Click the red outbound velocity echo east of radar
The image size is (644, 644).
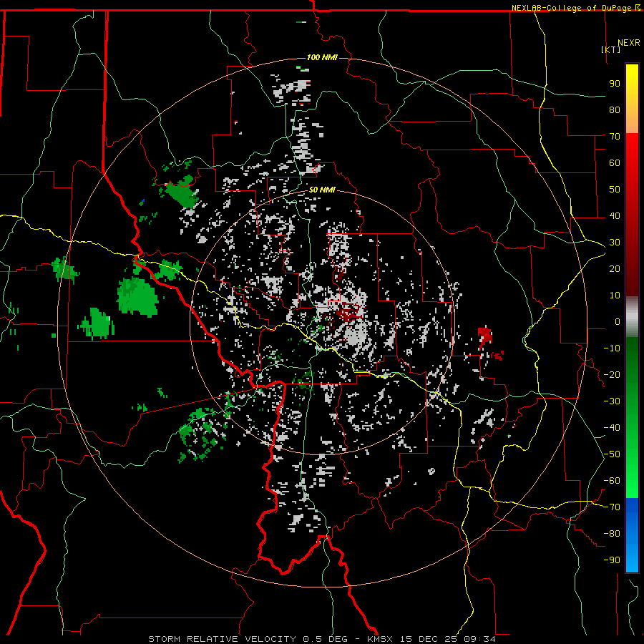tap(485, 336)
